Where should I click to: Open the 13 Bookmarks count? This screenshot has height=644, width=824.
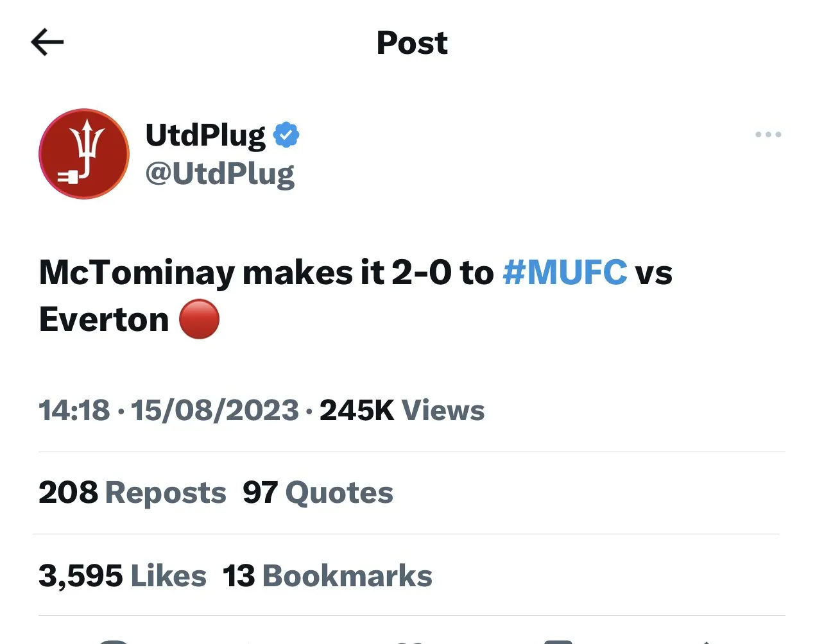click(x=327, y=575)
